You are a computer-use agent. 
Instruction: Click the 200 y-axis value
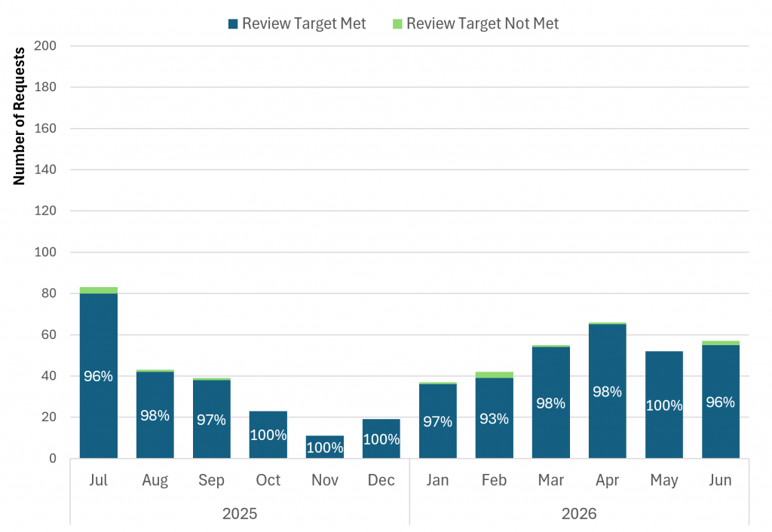tap(45, 46)
